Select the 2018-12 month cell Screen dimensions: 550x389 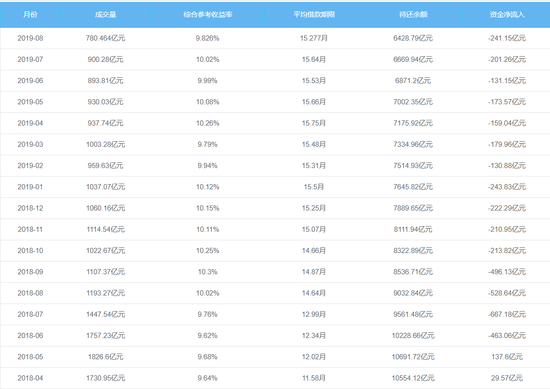point(30,208)
